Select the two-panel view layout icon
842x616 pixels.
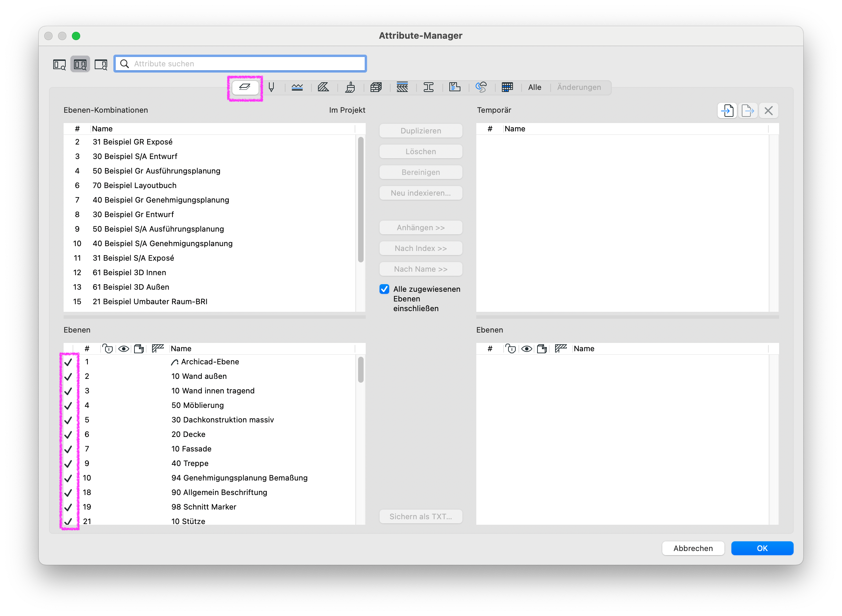click(80, 65)
